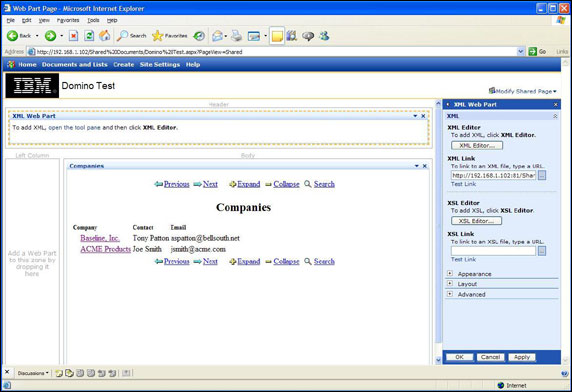Click the speech bubble toolbar icon
Screen dimensions: 572x392
point(308,36)
